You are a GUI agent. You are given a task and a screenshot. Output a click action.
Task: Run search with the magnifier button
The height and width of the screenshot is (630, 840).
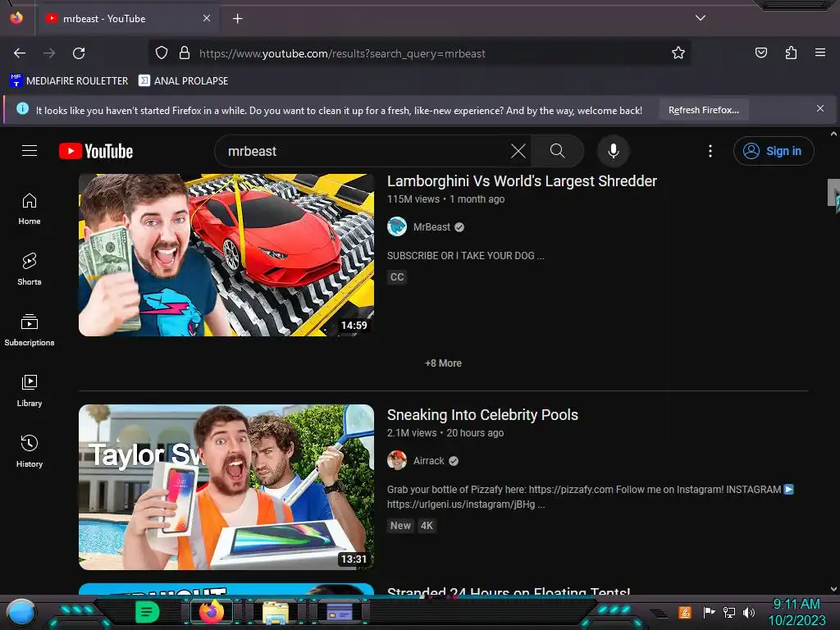pos(557,151)
